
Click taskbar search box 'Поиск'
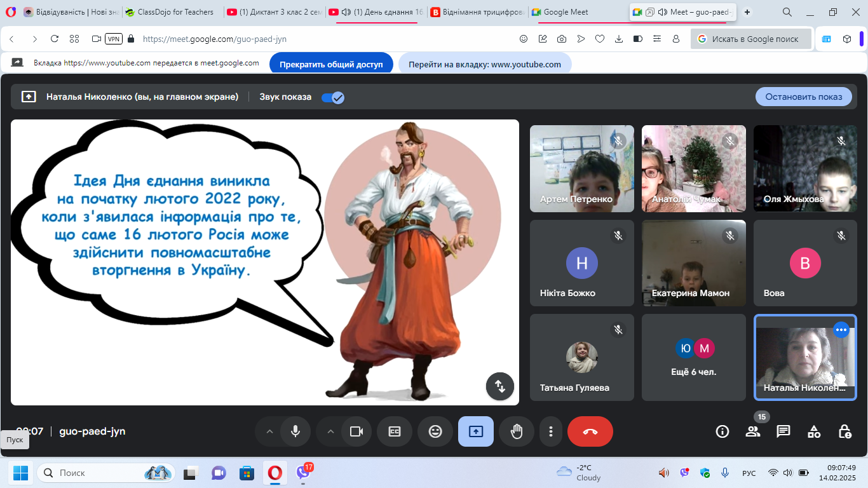[107, 473]
